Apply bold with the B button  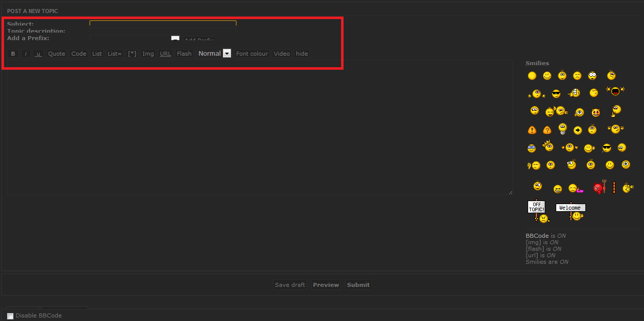click(13, 54)
